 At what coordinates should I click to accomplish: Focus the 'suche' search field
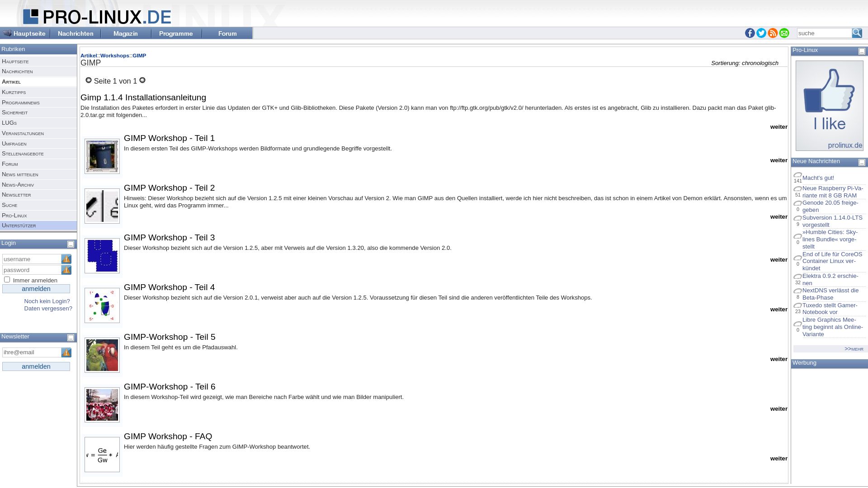pos(824,33)
